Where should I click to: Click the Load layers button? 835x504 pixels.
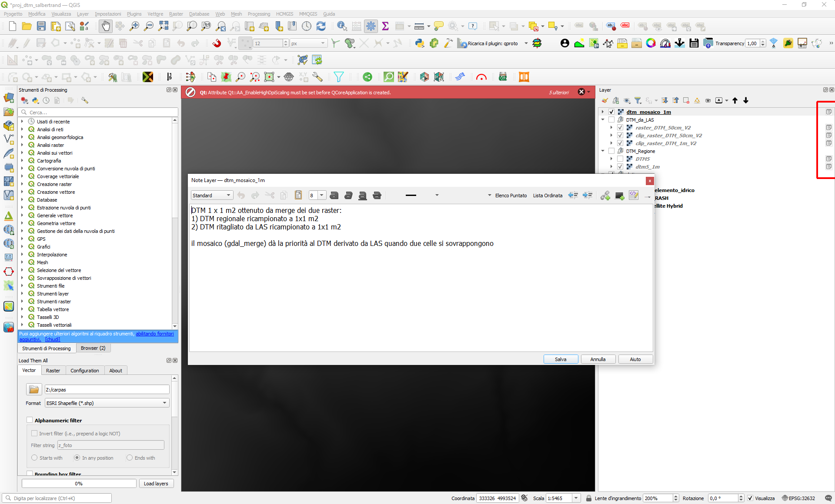156,483
